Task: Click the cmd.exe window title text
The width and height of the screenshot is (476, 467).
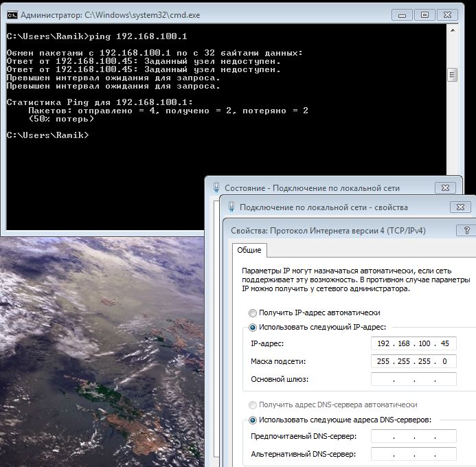Action: click(x=111, y=15)
